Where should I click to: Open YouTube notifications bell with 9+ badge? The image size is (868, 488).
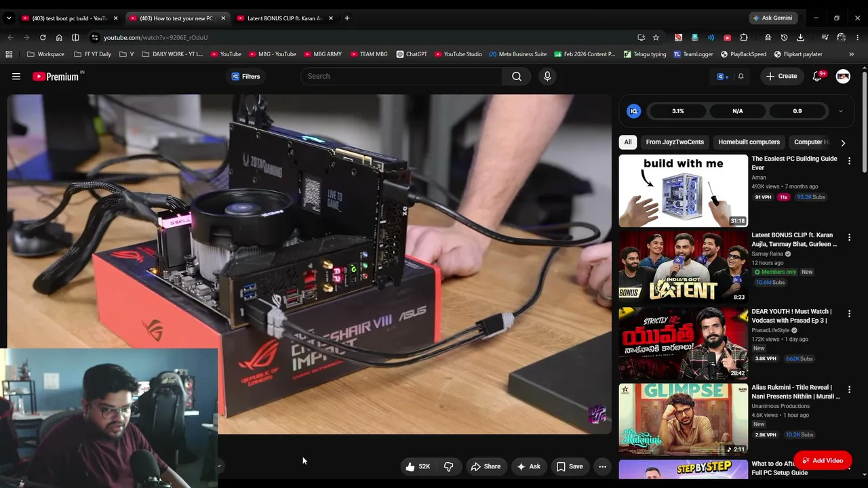817,77
